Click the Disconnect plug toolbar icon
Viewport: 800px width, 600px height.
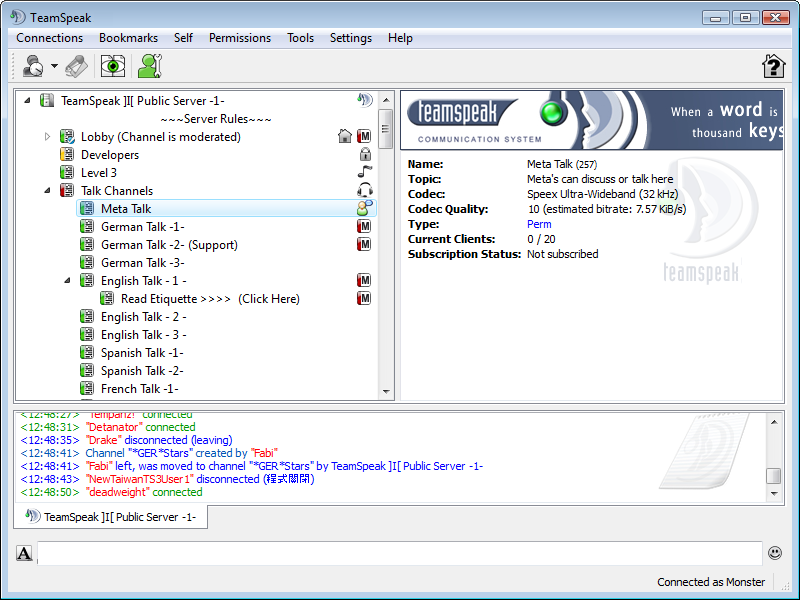pos(77,66)
